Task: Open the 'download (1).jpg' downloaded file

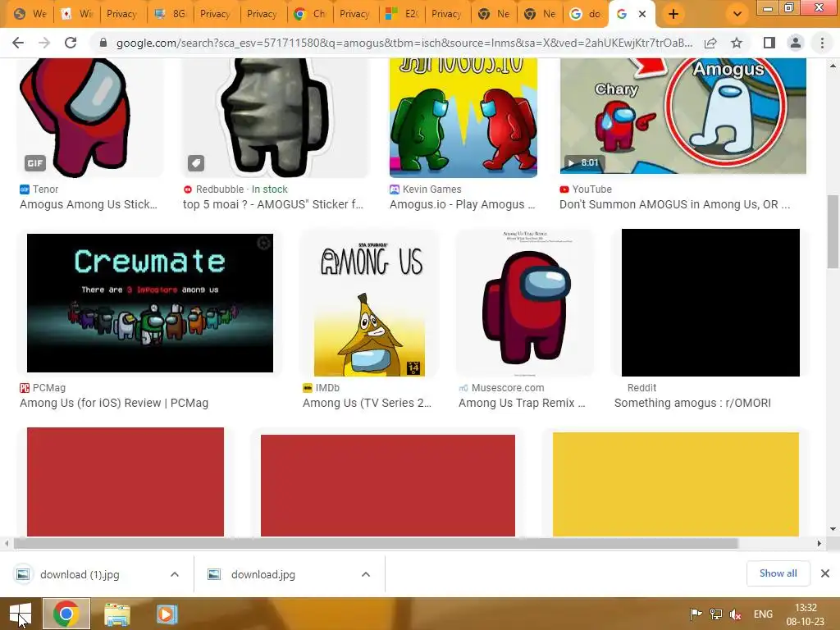Action: pyautogui.click(x=80, y=574)
